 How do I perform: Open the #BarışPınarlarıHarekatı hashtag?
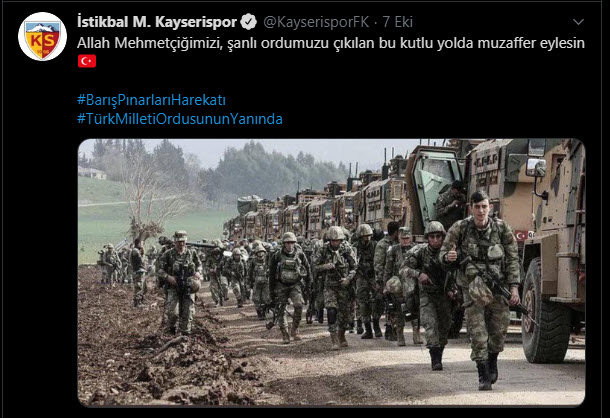151,100
